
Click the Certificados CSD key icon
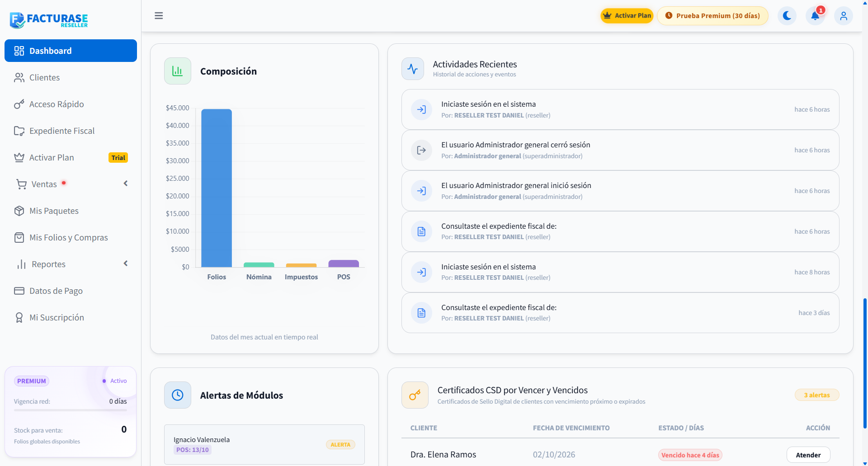point(415,395)
